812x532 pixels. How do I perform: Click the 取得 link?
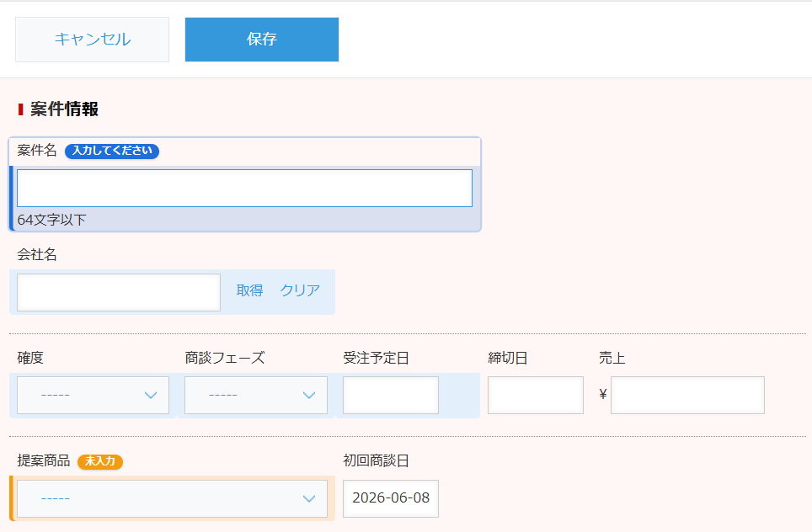pos(249,290)
